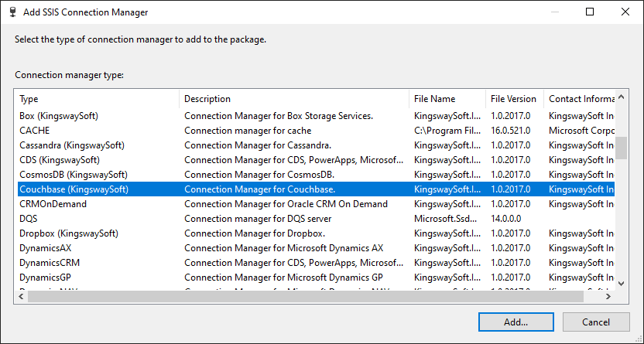This screenshot has width=644, height=344.
Task: Click the vertical scrollbar thumb
Action: pyautogui.click(x=621, y=148)
